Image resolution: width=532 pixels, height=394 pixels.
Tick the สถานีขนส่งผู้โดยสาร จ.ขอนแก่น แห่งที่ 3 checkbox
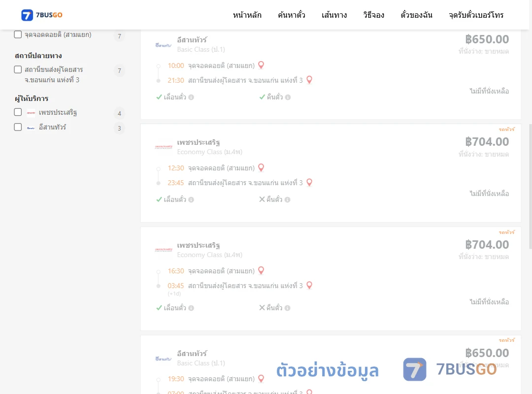(x=18, y=69)
